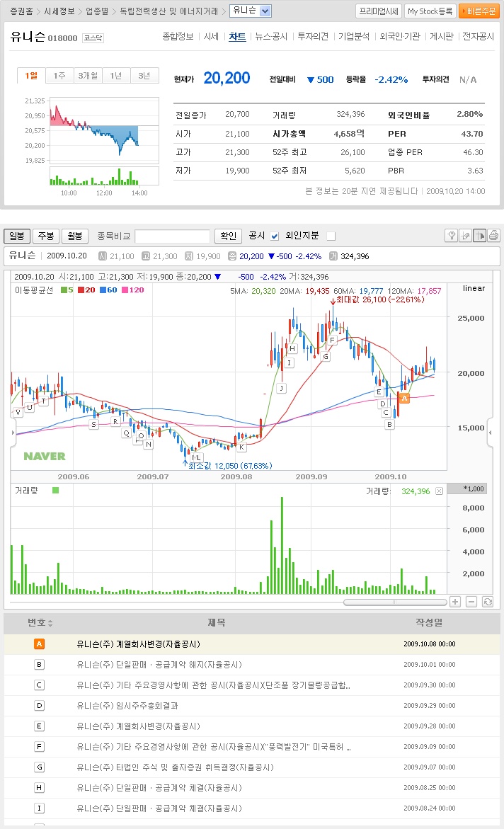Go to 증권홈 breadcrumb link

[x=21, y=11]
